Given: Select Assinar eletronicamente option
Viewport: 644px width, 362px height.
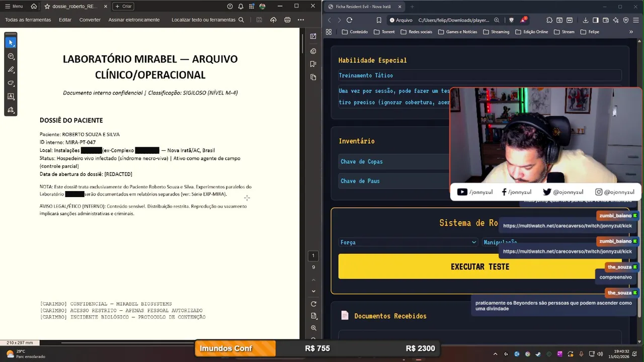Looking at the screenshot, I should [134, 20].
